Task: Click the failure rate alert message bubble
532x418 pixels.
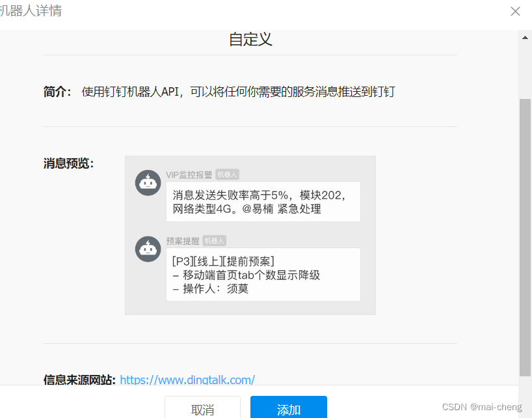Action: click(x=263, y=201)
